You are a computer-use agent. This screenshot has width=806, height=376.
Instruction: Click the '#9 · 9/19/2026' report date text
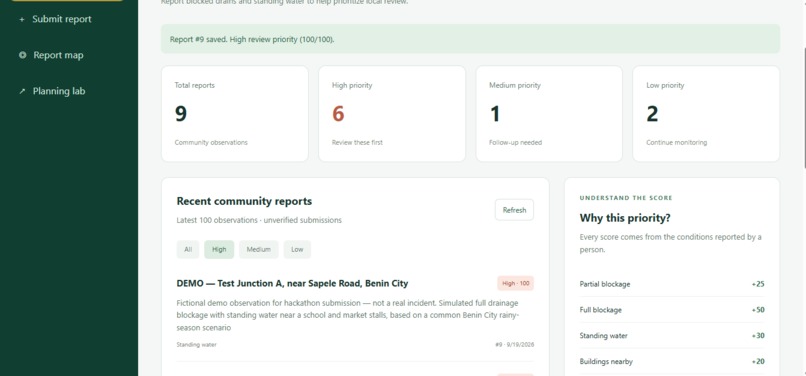point(515,345)
